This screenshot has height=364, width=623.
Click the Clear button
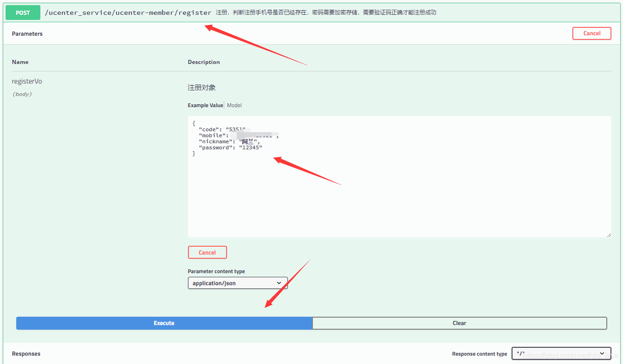(x=460, y=323)
